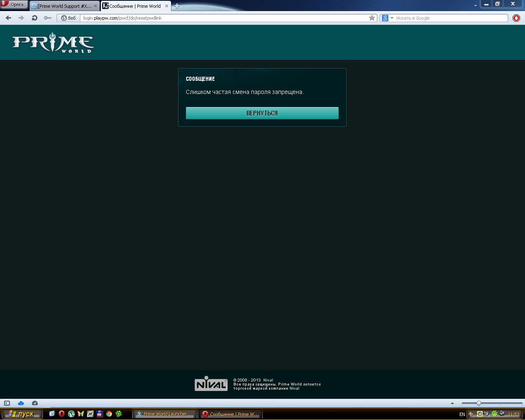Focus the address bar URL field
The width and height of the screenshot is (525, 420).
tap(225, 18)
